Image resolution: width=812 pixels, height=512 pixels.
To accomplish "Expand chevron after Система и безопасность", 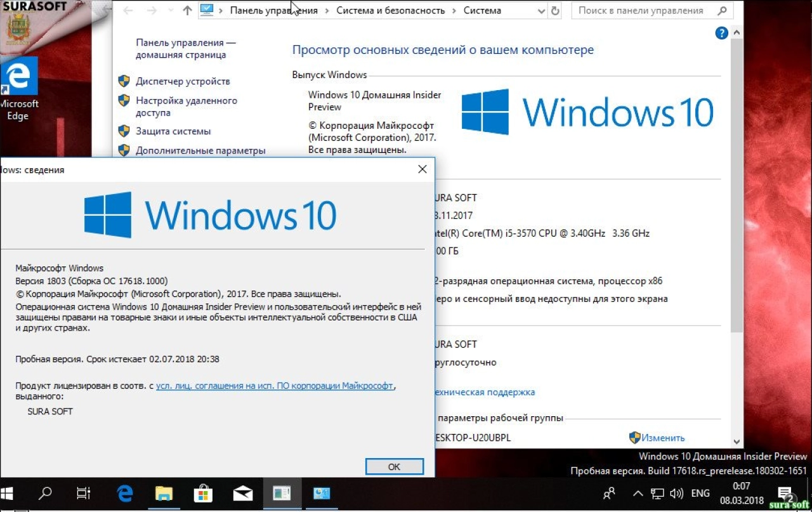I will [454, 11].
